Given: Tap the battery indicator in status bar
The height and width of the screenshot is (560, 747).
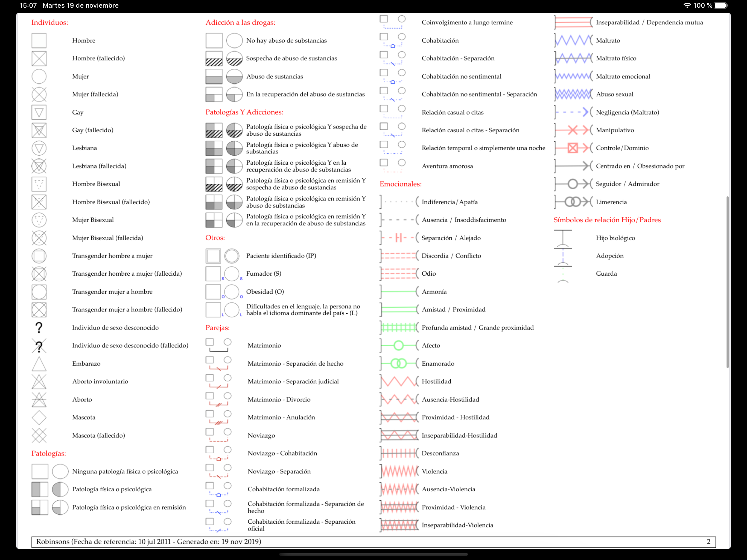Looking at the screenshot, I should pos(721,5).
